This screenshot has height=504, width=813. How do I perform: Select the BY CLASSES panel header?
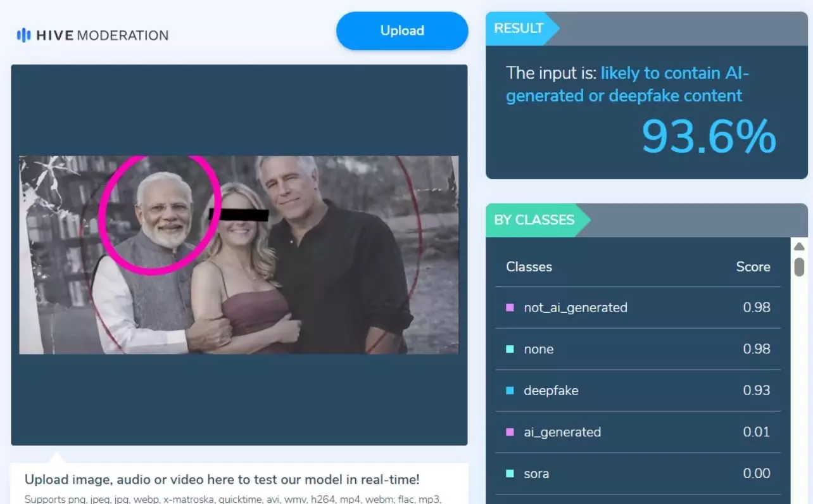534,220
